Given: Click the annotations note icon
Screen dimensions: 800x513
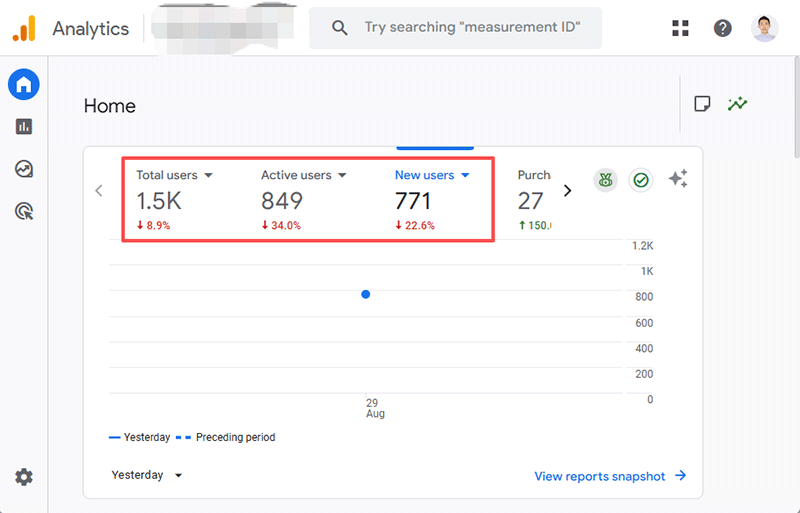Looking at the screenshot, I should pos(702,104).
